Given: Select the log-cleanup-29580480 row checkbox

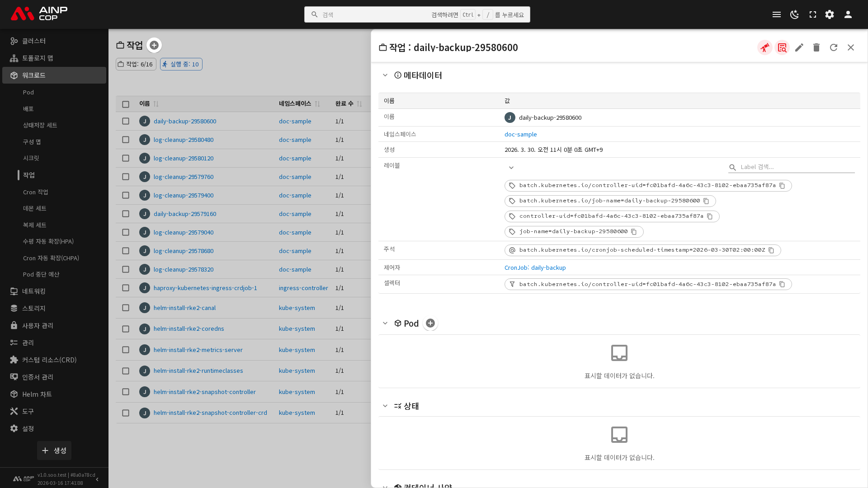Looking at the screenshot, I should point(126,140).
